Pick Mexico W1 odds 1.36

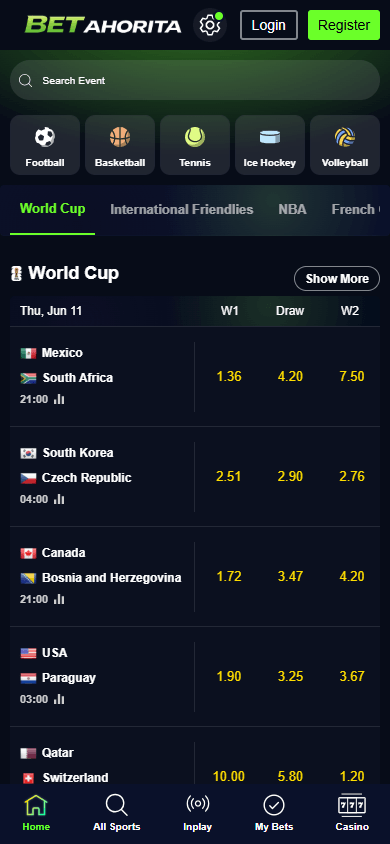pos(229,376)
